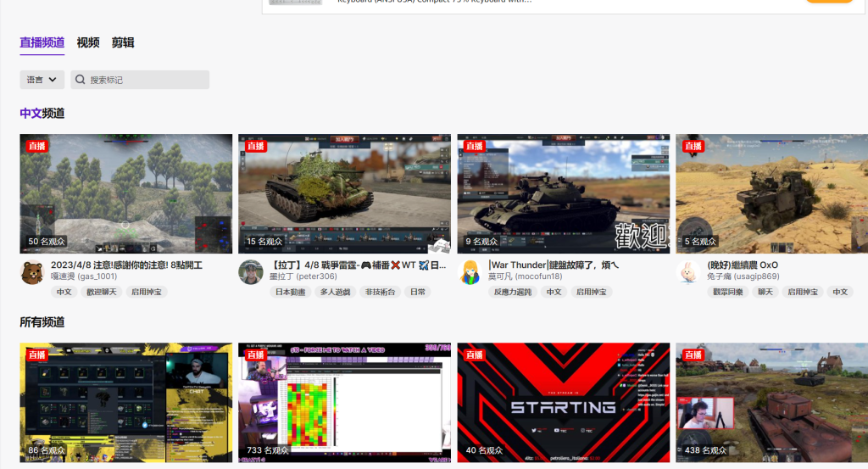
Task: Select the 多人遊戲 tag
Action: pyautogui.click(x=336, y=292)
